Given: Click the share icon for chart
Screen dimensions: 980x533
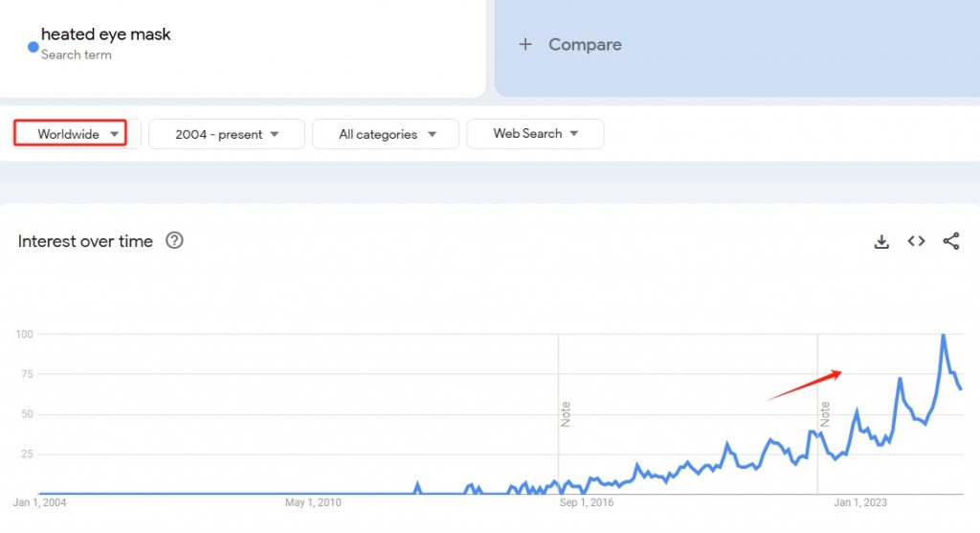Looking at the screenshot, I should coord(950,241).
